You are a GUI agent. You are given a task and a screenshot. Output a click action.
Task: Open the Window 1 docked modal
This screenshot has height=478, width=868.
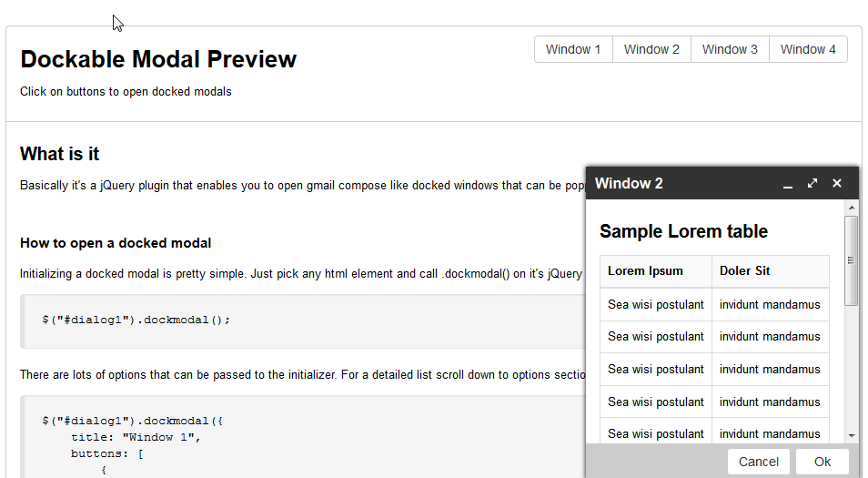(x=573, y=49)
